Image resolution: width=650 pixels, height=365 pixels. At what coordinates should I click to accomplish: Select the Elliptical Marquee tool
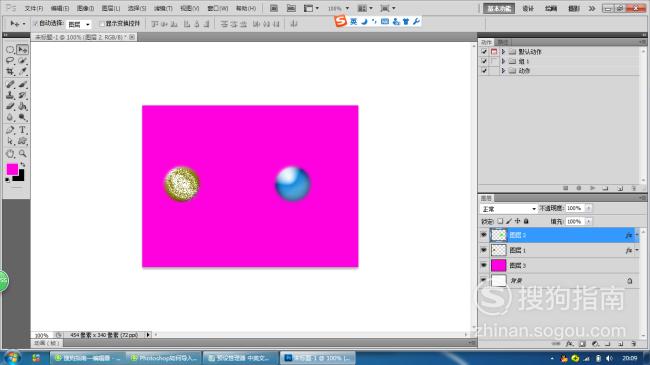[10, 50]
